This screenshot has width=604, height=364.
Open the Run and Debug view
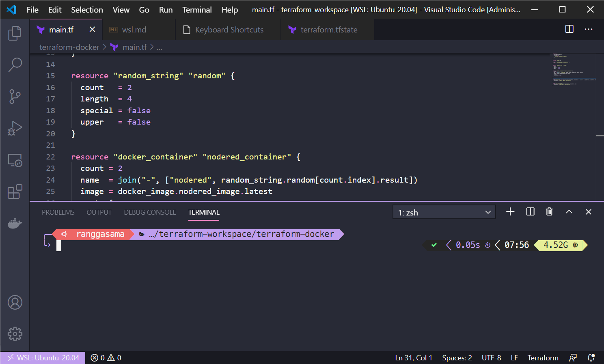[15, 128]
